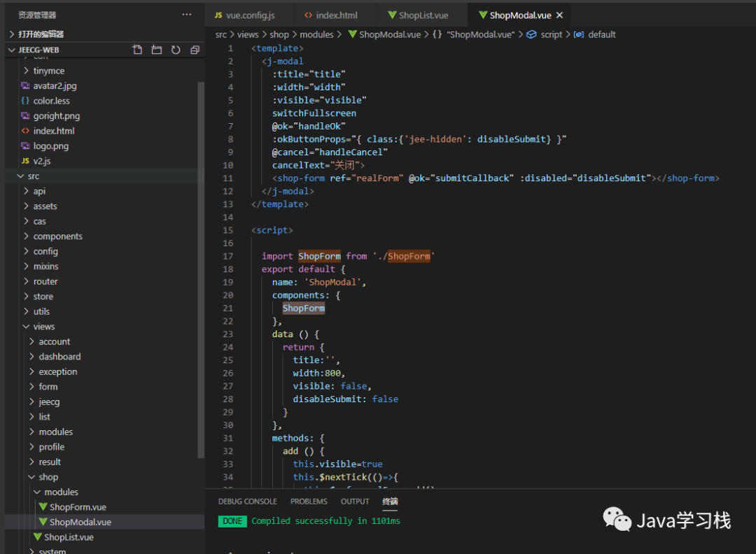This screenshot has height=554, width=756.
Task: Select the 终端 terminal panel tab
Action: coord(390,502)
